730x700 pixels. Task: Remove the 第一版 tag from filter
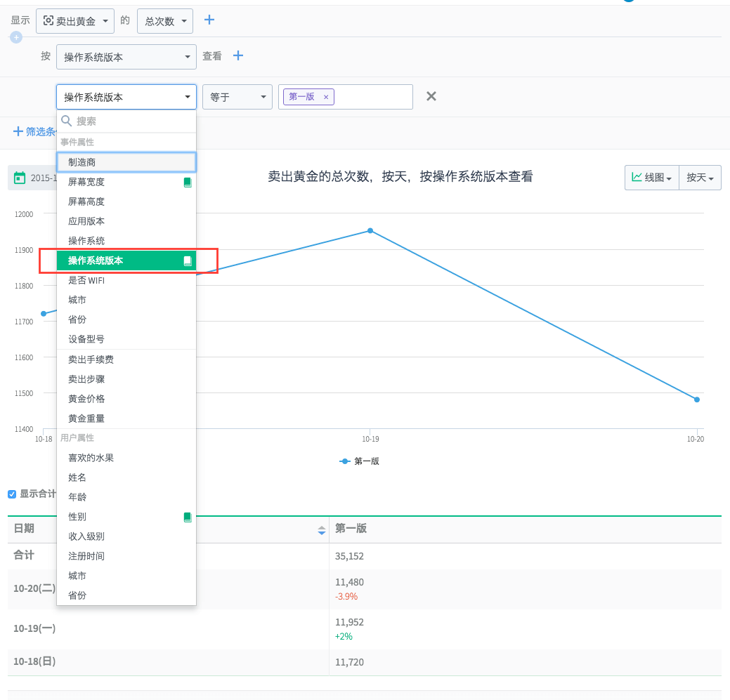point(326,97)
